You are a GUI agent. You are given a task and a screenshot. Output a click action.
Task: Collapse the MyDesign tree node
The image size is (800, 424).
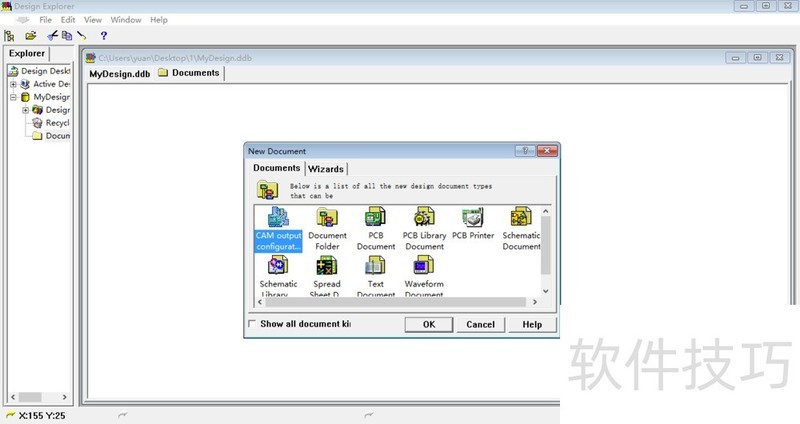(14, 97)
